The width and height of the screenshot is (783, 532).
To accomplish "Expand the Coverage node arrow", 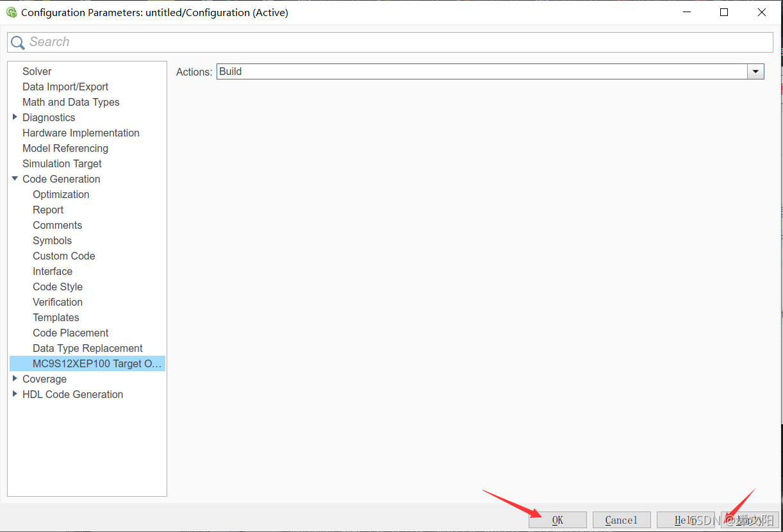I will click(15, 379).
